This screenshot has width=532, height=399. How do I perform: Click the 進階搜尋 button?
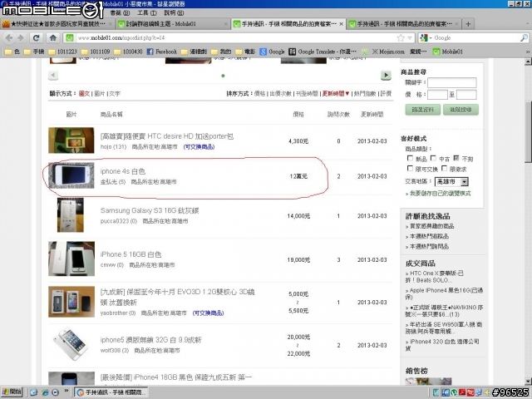pyautogui.click(x=461, y=110)
